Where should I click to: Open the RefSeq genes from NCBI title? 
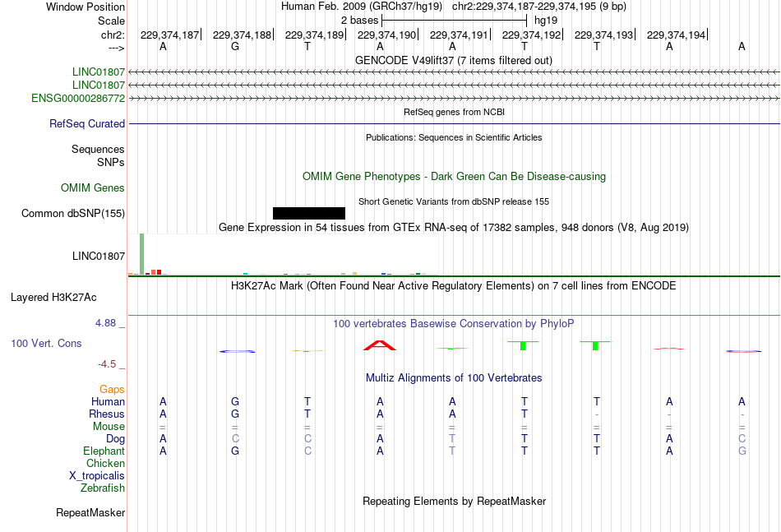pyautogui.click(x=455, y=112)
